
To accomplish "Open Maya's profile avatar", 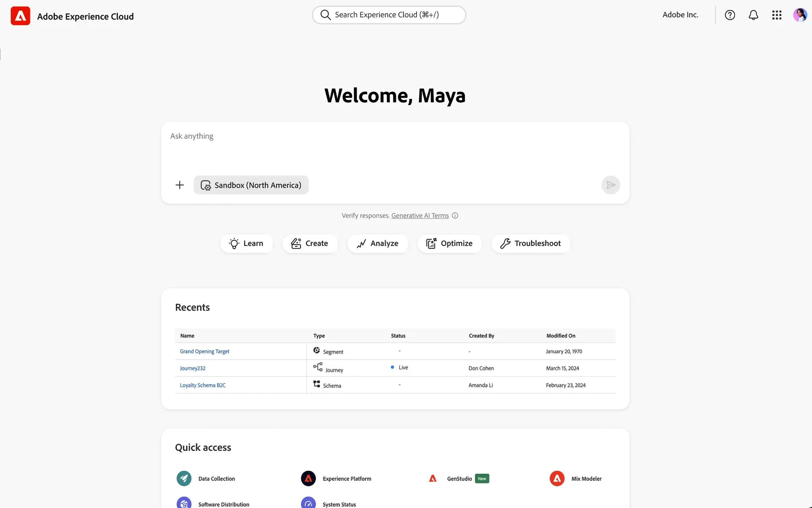I will 800,15.
